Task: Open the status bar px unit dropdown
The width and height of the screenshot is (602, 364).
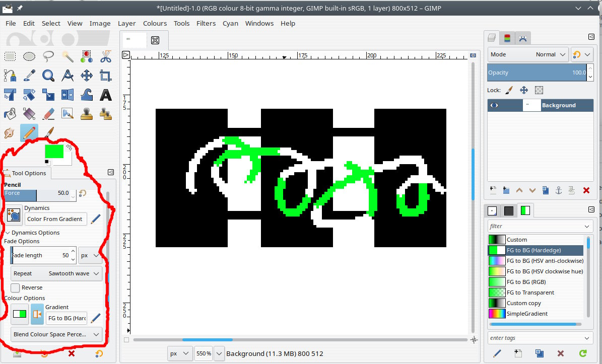Action: [x=180, y=353]
